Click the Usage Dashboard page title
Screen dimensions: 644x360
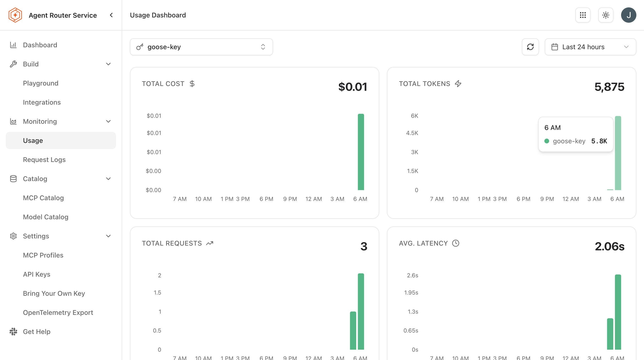(x=158, y=15)
